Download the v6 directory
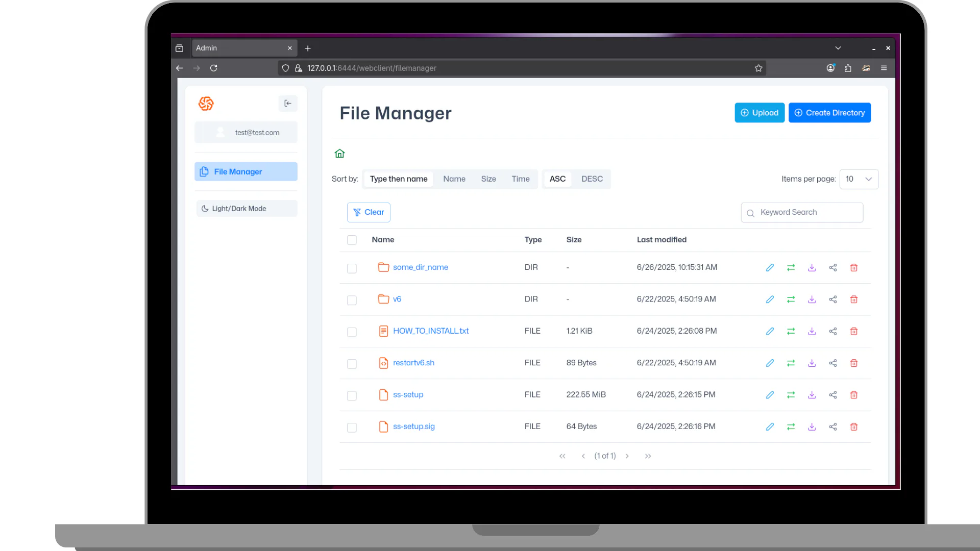 tap(812, 299)
